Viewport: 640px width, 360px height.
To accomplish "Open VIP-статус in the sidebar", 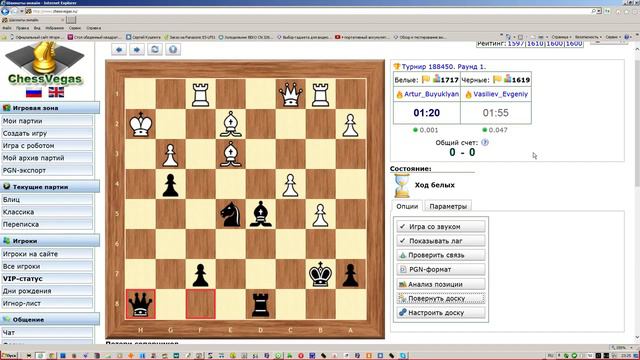I will [x=47, y=278].
